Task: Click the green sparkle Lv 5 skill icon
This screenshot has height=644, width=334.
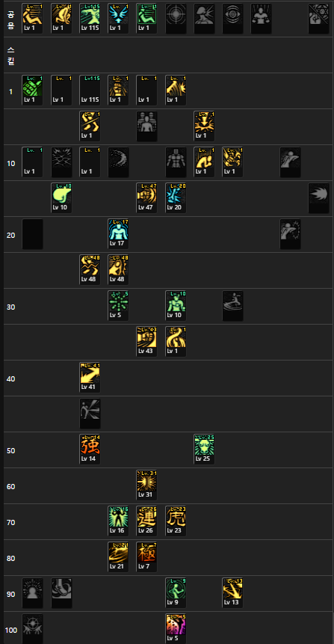Action: pos(118,306)
